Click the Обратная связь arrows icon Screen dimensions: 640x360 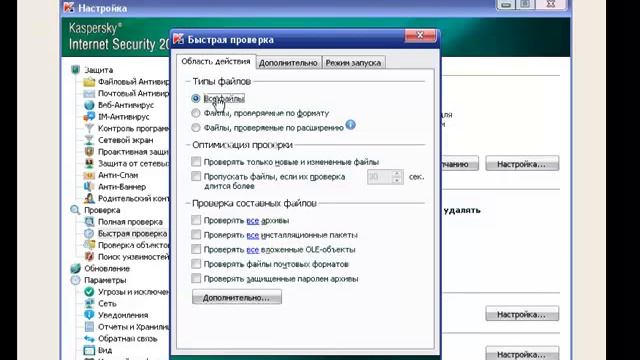click(x=89, y=338)
